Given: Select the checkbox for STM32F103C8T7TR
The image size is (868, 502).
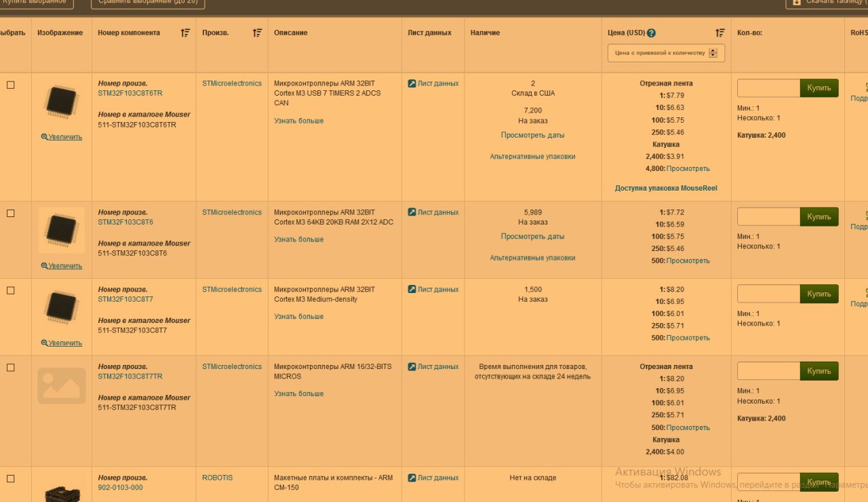Looking at the screenshot, I should click(x=11, y=368).
